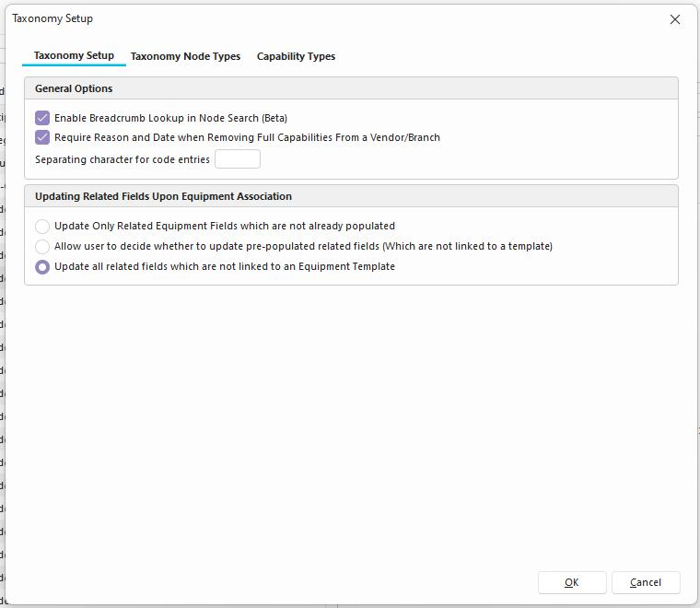Disable Enable Breadcrumb Lookup checkbox
700x608 pixels.
point(42,118)
